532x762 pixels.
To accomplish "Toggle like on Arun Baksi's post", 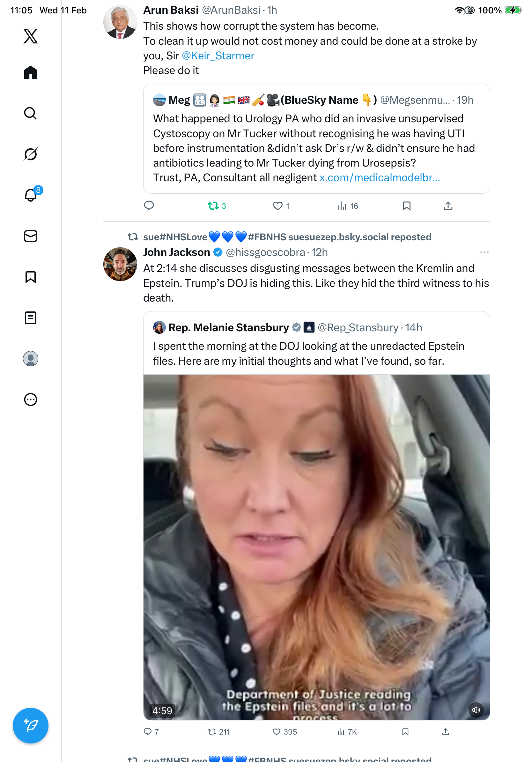I will click(x=277, y=206).
